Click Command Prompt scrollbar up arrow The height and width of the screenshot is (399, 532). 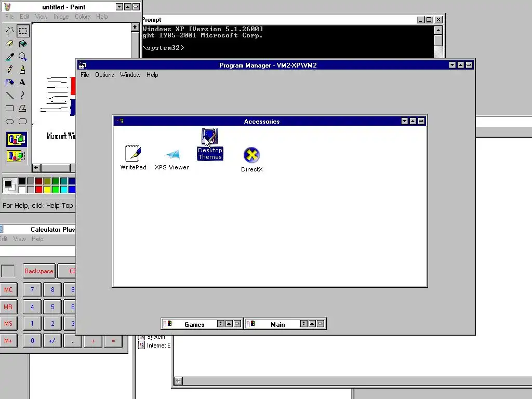coord(438,30)
